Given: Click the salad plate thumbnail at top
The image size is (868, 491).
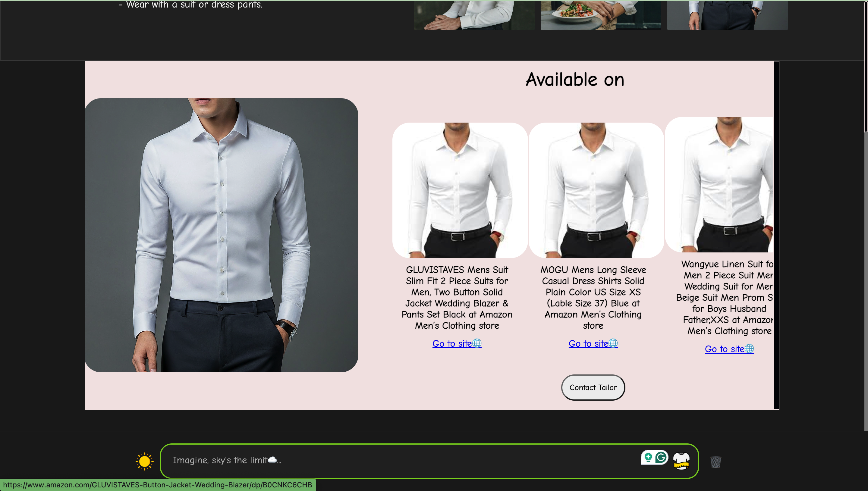Looking at the screenshot, I should 600,15.
